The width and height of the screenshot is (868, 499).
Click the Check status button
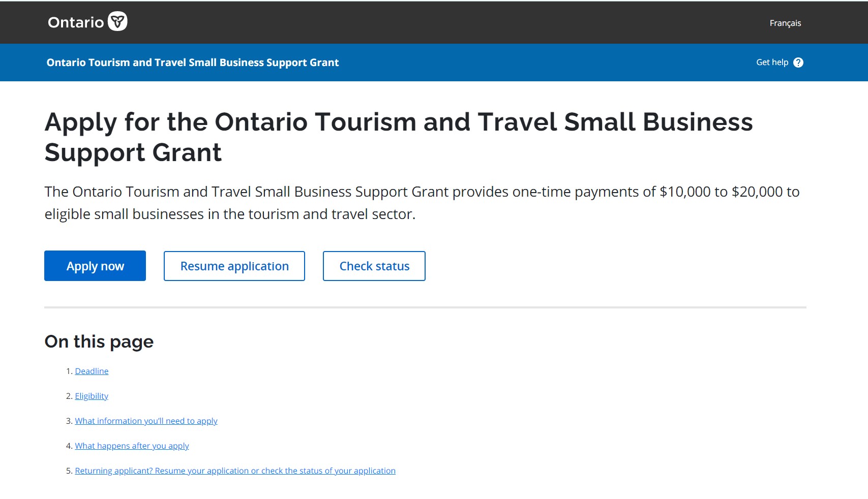point(374,266)
